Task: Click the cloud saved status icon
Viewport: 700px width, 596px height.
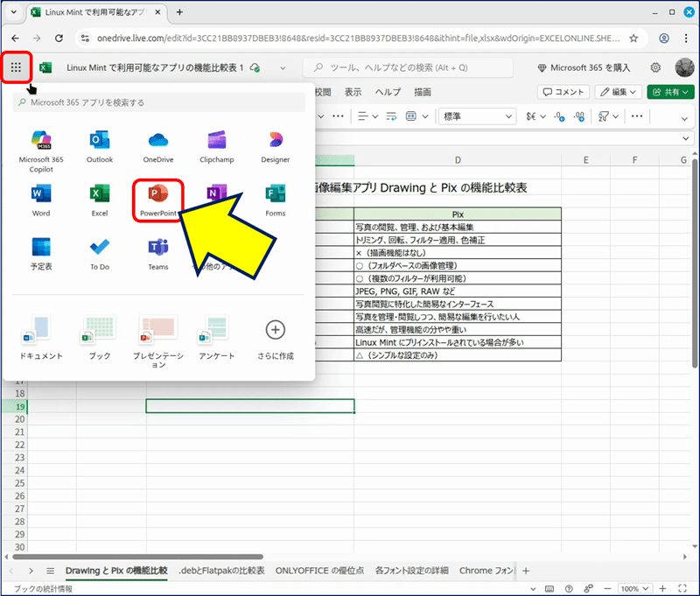Action: tap(255, 67)
